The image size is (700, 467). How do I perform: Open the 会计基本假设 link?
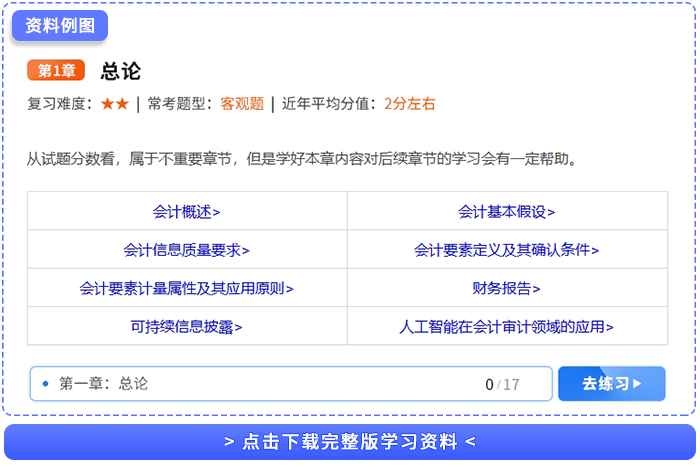tap(507, 212)
